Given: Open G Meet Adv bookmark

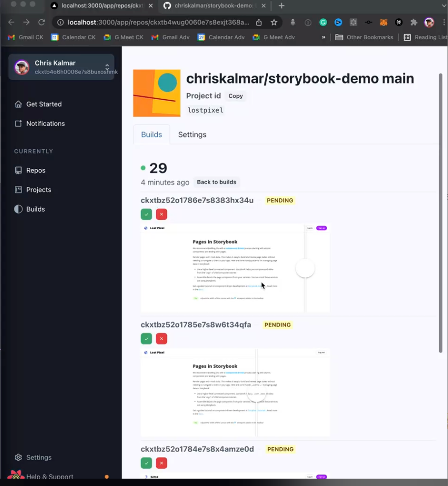Looking at the screenshot, I should [x=274, y=37].
